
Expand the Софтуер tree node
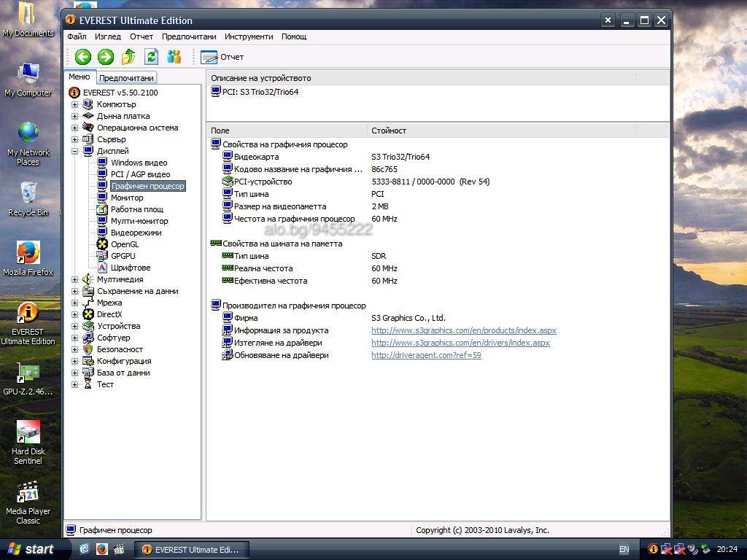(75, 338)
